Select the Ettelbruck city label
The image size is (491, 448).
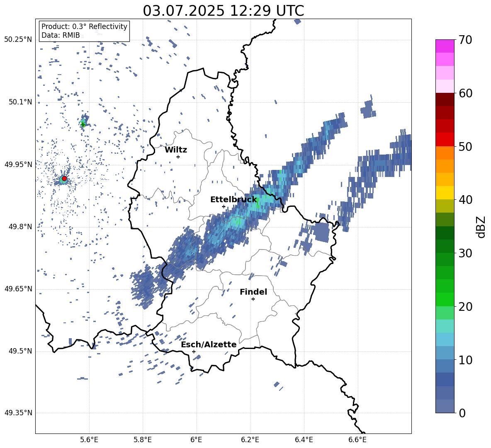tap(233, 200)
